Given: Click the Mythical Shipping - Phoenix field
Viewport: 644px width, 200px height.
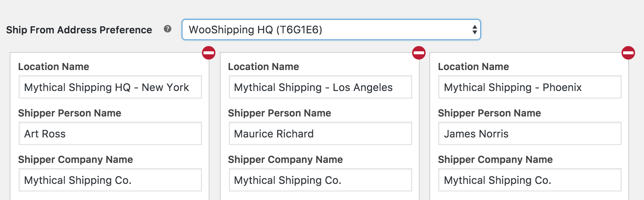Looking at the screenshot, I should 530,87.
